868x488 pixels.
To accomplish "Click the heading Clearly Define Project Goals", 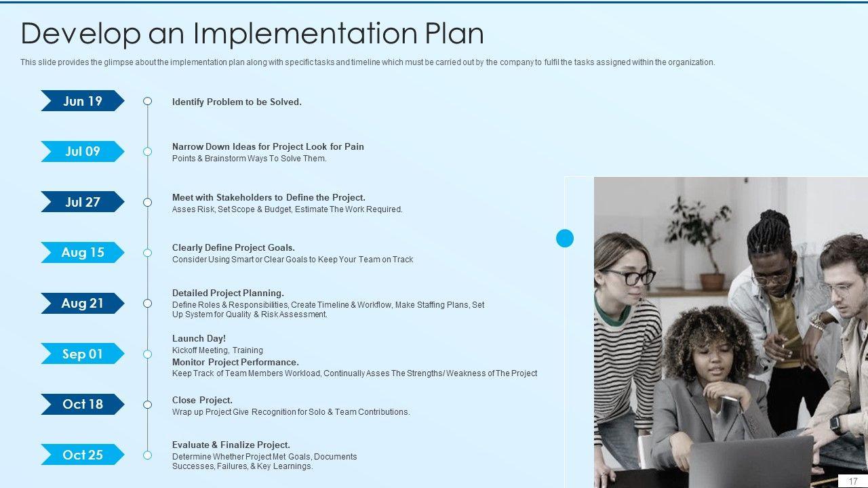I will coord(233,247).
